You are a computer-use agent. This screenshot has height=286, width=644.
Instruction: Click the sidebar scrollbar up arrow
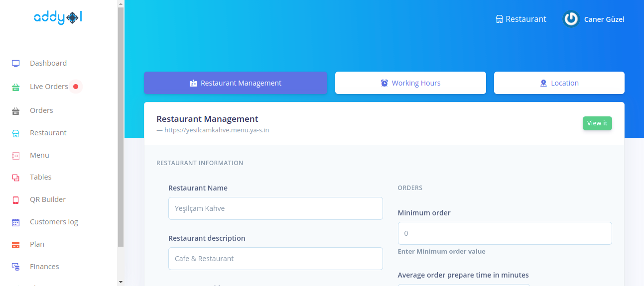[121, 3]
